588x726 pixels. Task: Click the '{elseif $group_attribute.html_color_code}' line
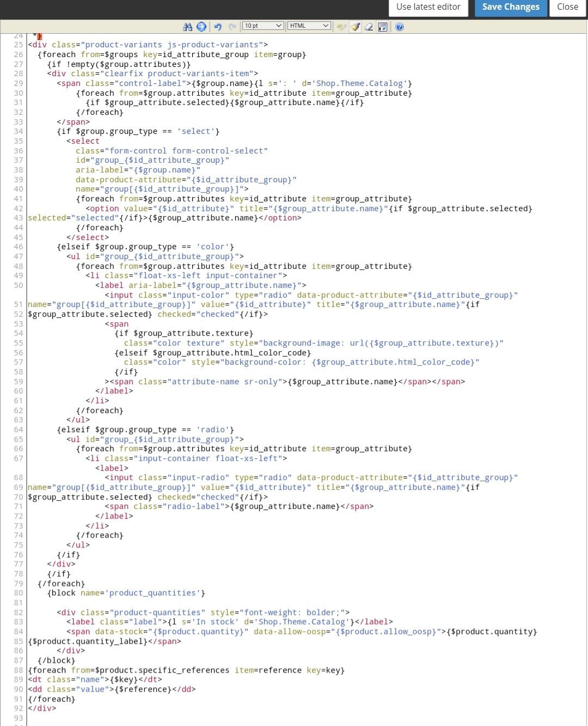point(212,353)
